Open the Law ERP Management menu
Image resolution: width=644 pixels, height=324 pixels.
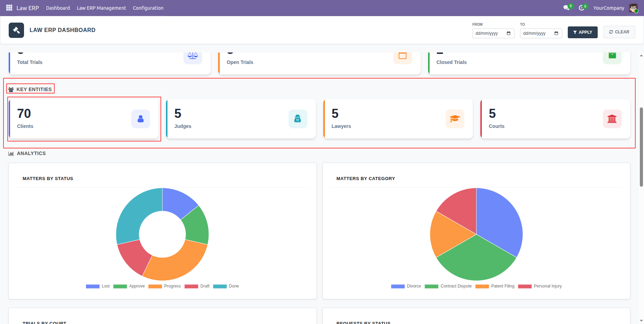(101, 8)
